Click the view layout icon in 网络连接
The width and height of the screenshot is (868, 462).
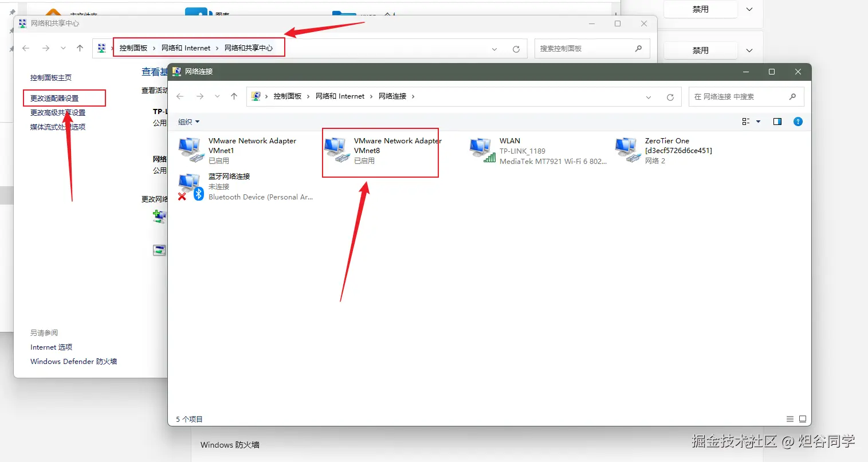(746, 122)
